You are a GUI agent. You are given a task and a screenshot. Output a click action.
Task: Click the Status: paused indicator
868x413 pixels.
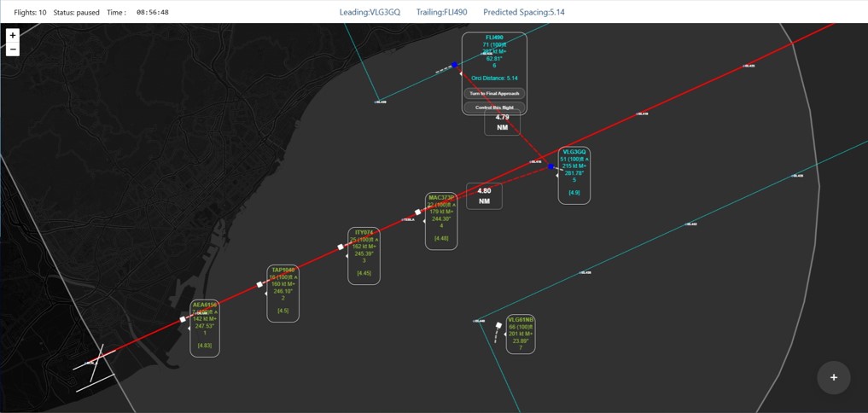[x=76, y=13]
